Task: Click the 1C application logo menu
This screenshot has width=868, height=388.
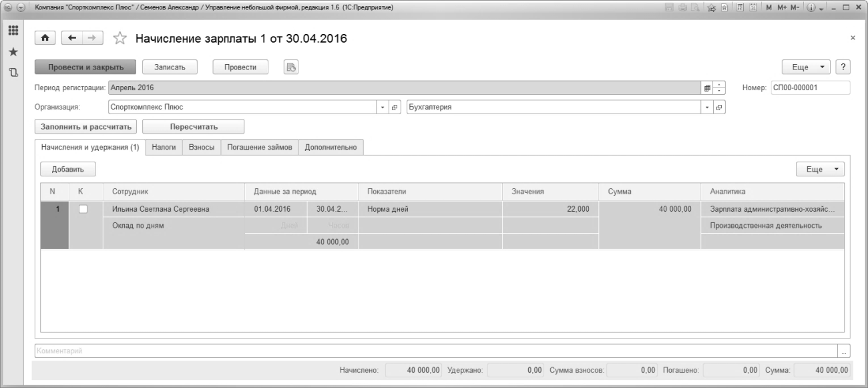Action: tap(8, 7)
